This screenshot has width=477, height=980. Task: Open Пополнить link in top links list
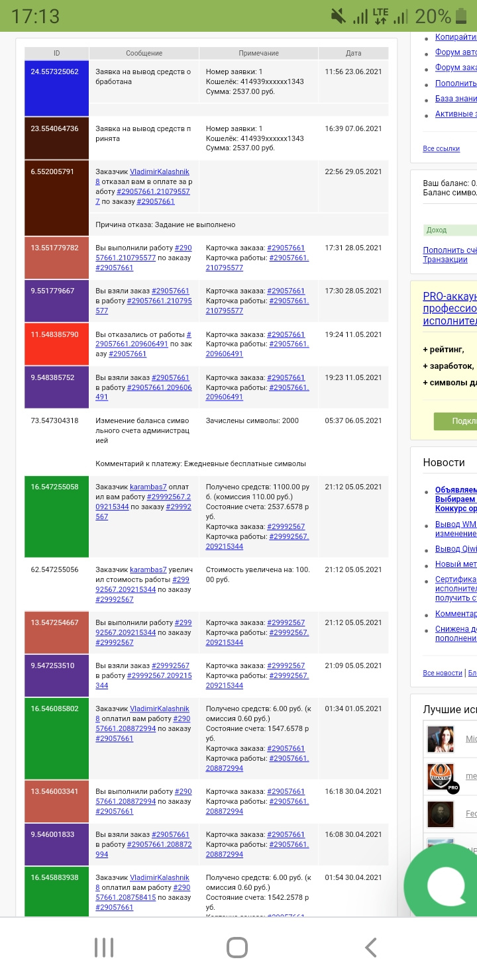pos(456,83)
